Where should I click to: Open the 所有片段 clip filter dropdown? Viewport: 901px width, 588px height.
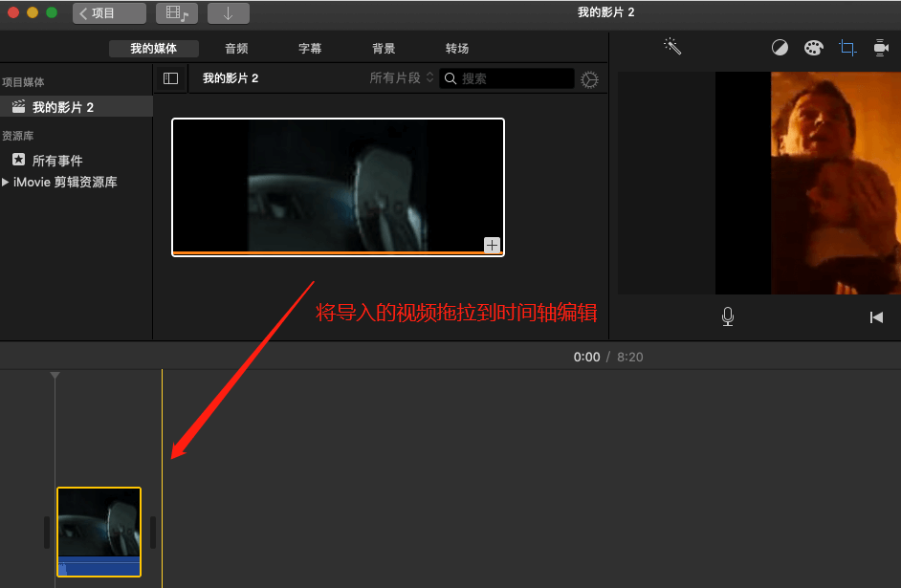401,78
